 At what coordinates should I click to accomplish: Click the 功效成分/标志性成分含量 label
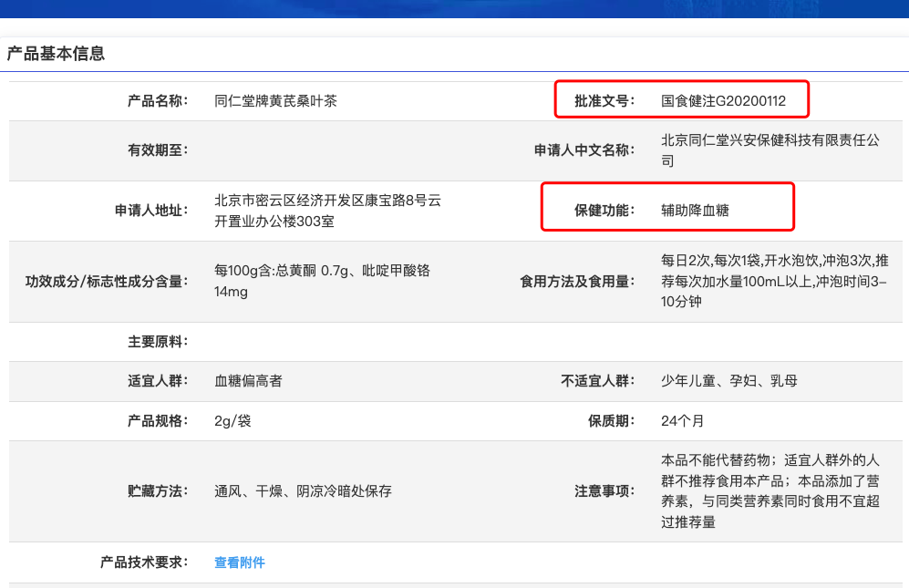pyautogui.click(x=107, y=282)
